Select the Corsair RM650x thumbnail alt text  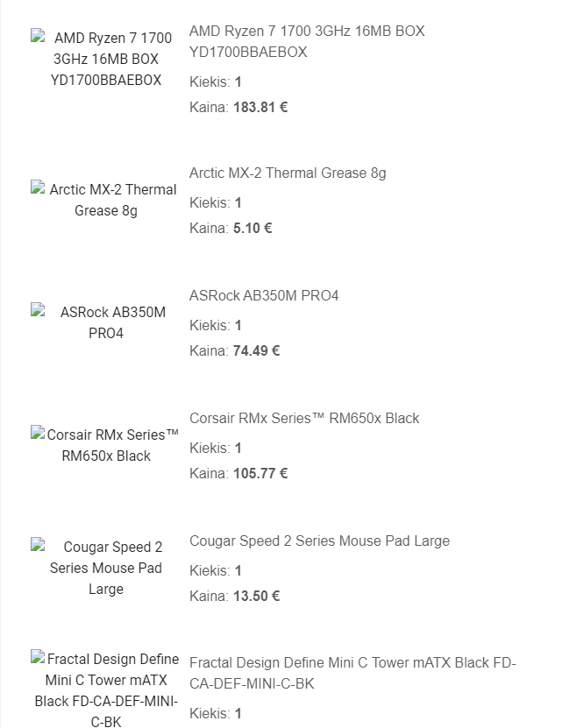coord(113,445)
